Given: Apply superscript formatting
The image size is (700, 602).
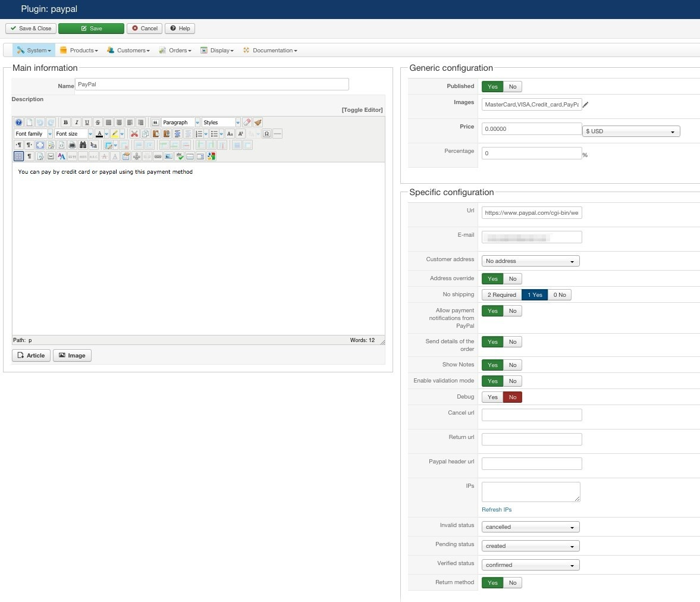Looking at the screenshot, I should 241,133.
